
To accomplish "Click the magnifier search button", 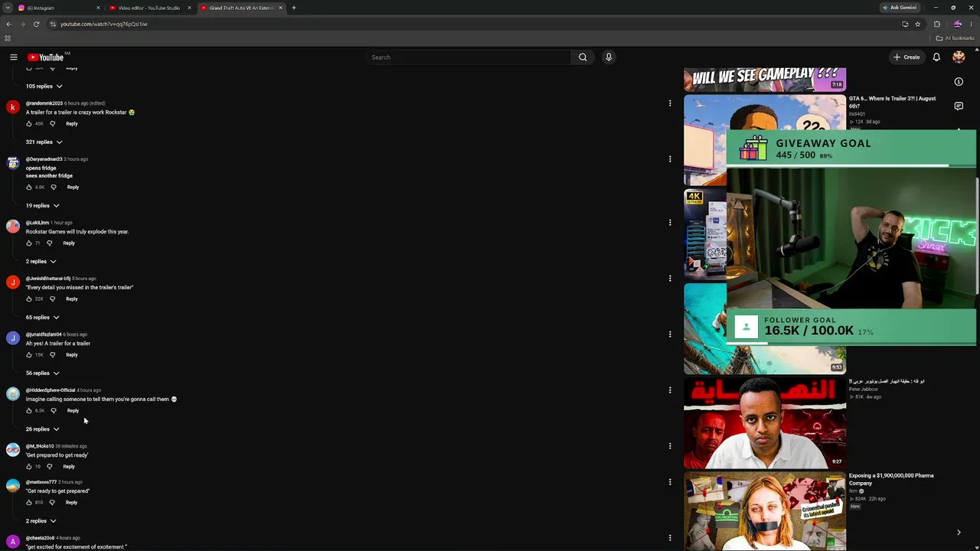I will [583, 57].
